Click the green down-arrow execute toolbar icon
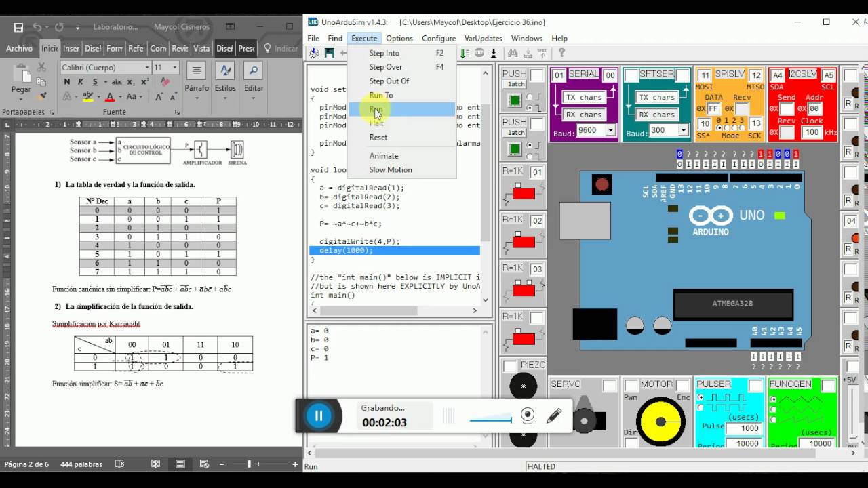 [x=465, y=53]
